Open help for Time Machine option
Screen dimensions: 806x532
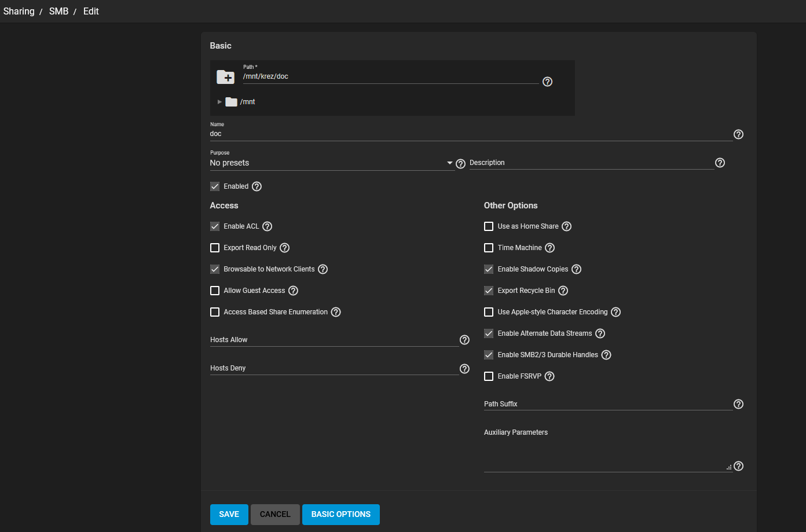click(549, 248)
